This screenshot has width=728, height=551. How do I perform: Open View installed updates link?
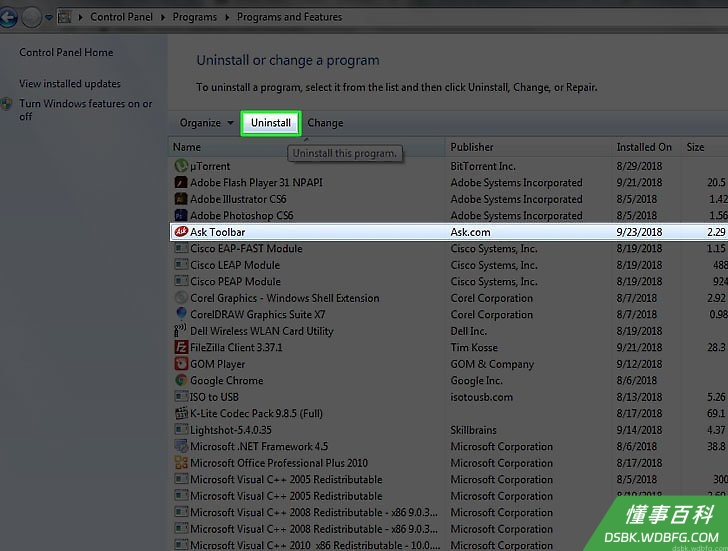[x=70, y=84]
